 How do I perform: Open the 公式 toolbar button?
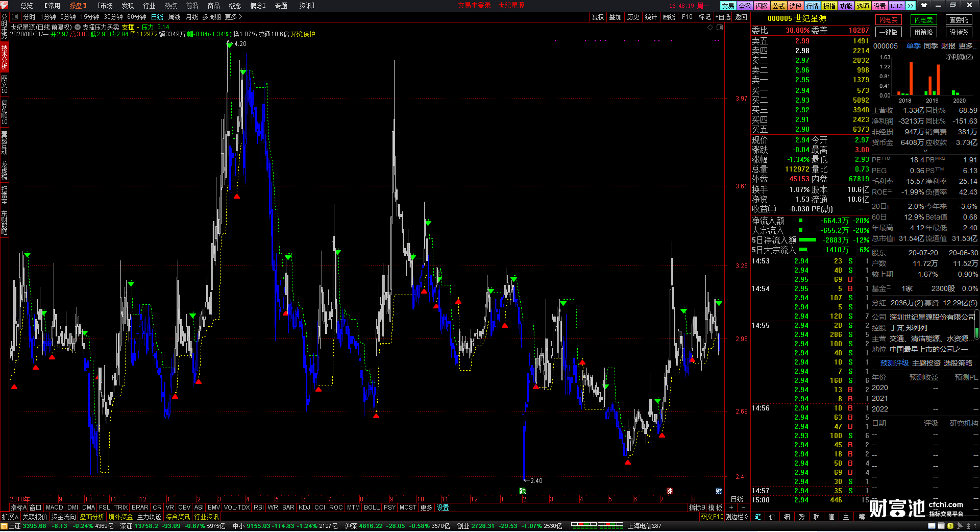tap(778, 6)
